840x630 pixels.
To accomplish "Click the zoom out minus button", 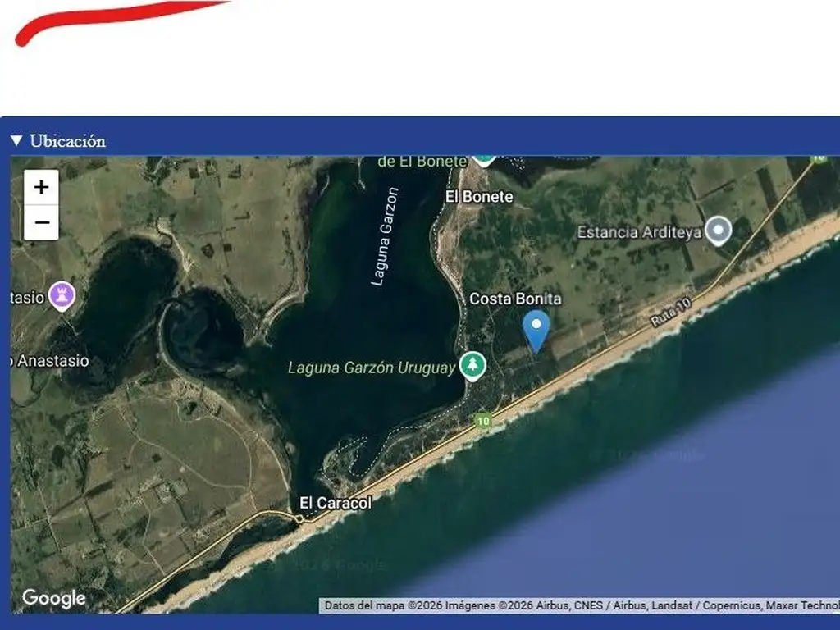I will 41,222.
